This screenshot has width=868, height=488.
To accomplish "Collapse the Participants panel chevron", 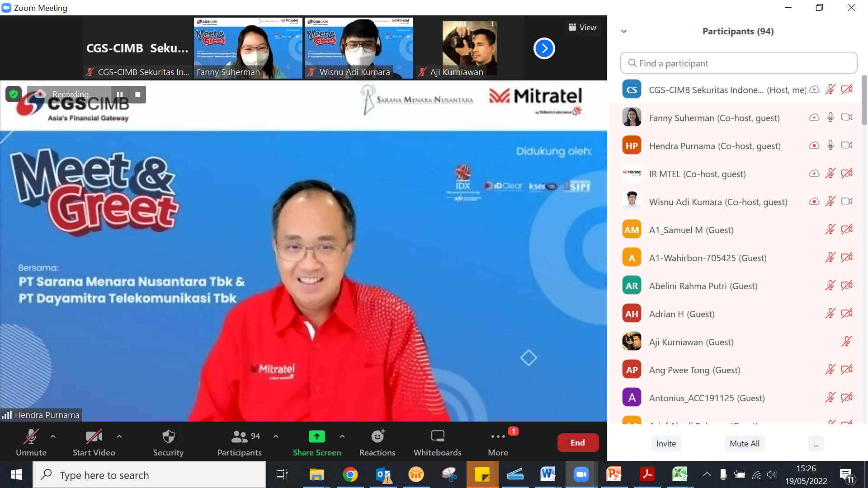I will [624, 31].
